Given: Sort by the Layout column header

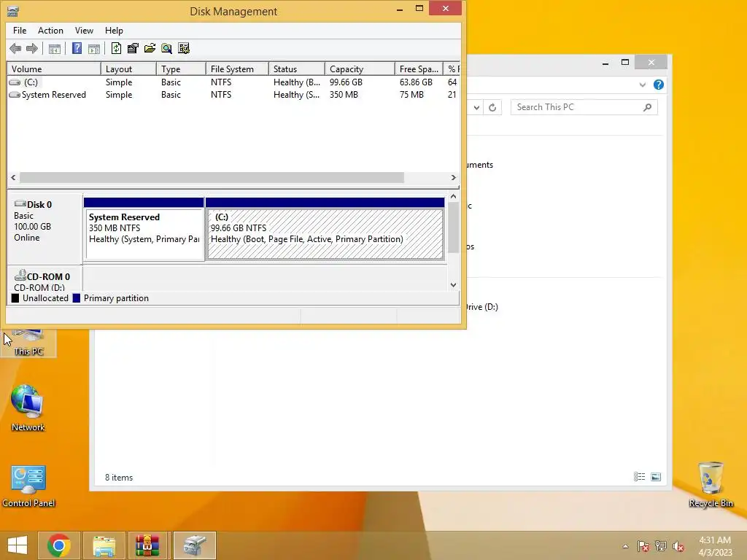Looking at the screenshot, I should 128,69.
